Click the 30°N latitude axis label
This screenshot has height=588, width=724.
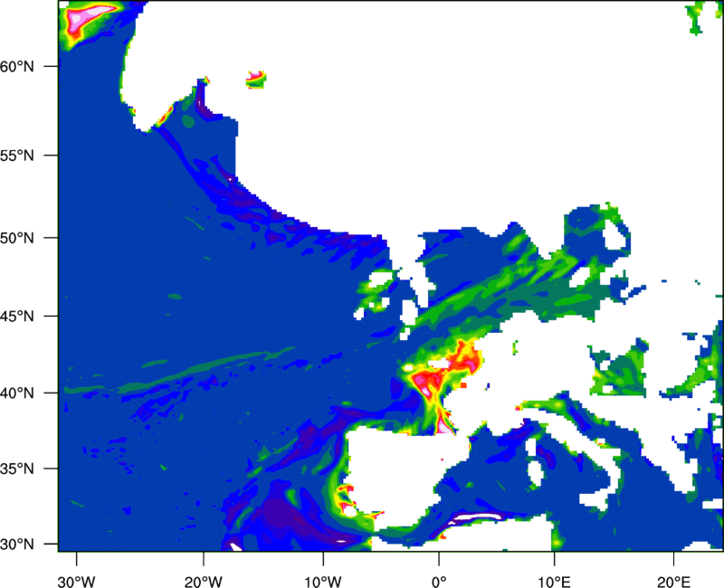click(x=17, y=545)
